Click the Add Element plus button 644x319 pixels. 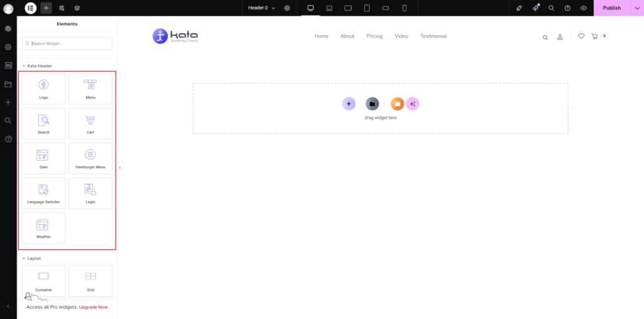coord(46,8)
